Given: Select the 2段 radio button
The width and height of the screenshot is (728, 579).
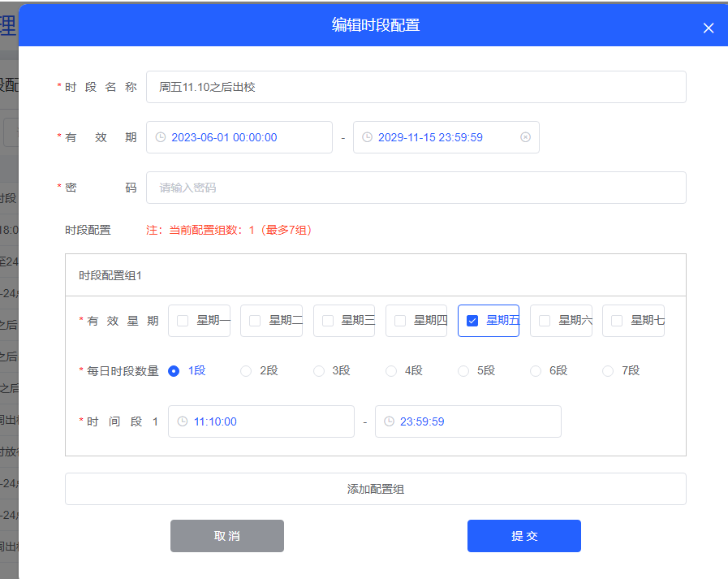Looking at the screenshot, I should 246,371.
